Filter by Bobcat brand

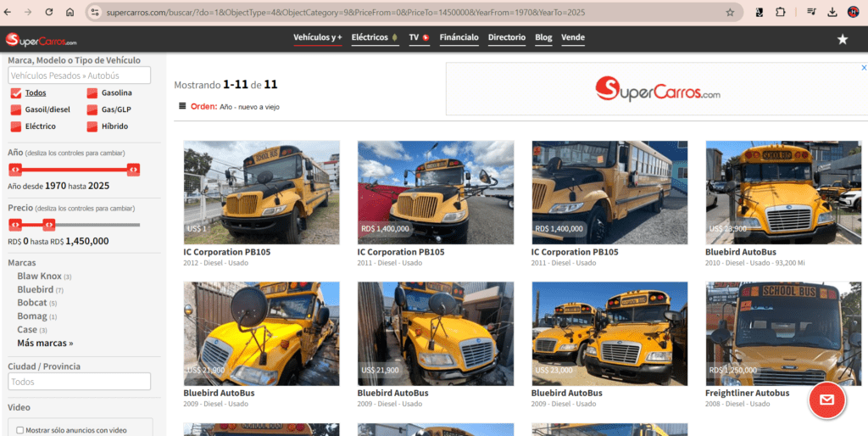click(32, 303)
